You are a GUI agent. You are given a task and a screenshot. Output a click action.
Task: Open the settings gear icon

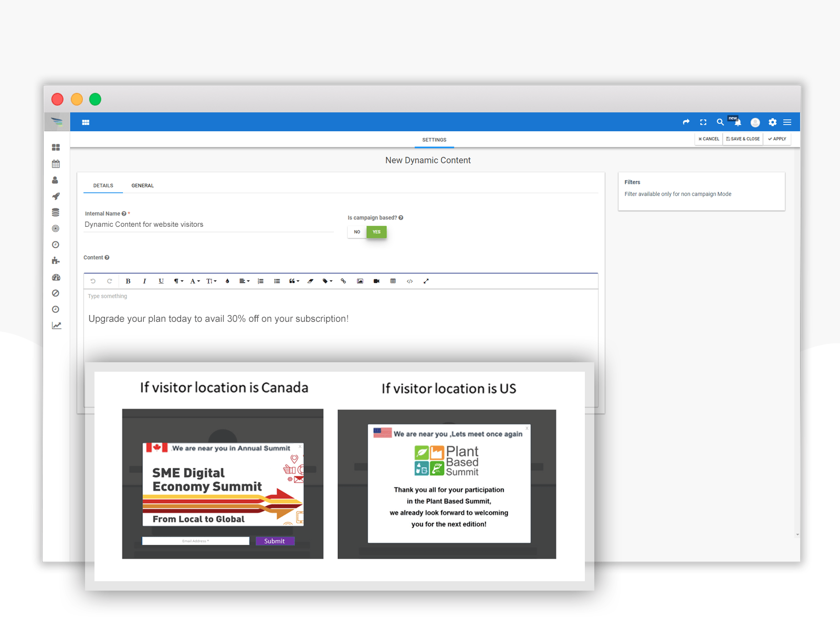click(773, 122)
